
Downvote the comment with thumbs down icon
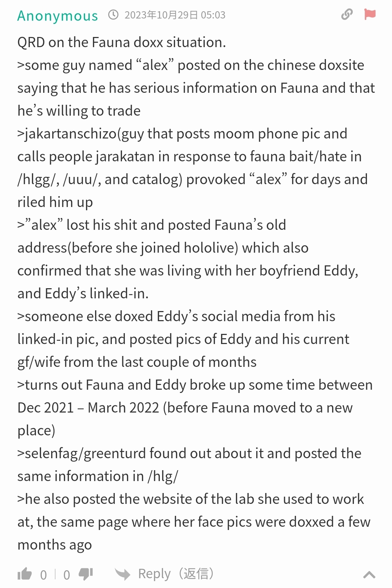coord(86,574)
